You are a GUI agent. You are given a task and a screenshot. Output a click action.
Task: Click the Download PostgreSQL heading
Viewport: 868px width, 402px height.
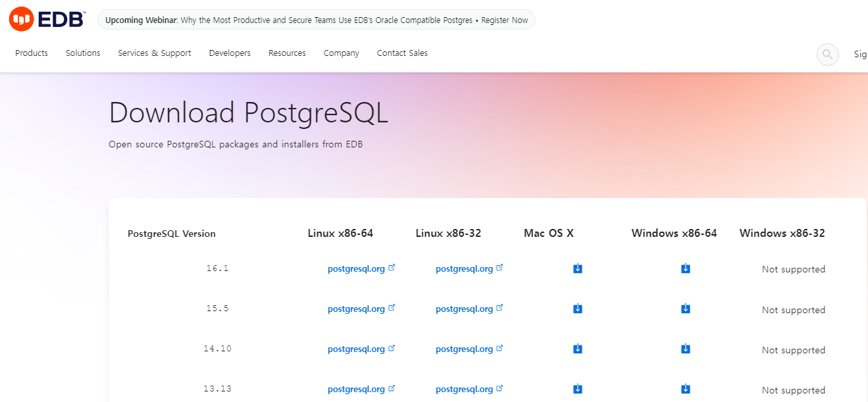pyautogui.click(x=249, y=113)
